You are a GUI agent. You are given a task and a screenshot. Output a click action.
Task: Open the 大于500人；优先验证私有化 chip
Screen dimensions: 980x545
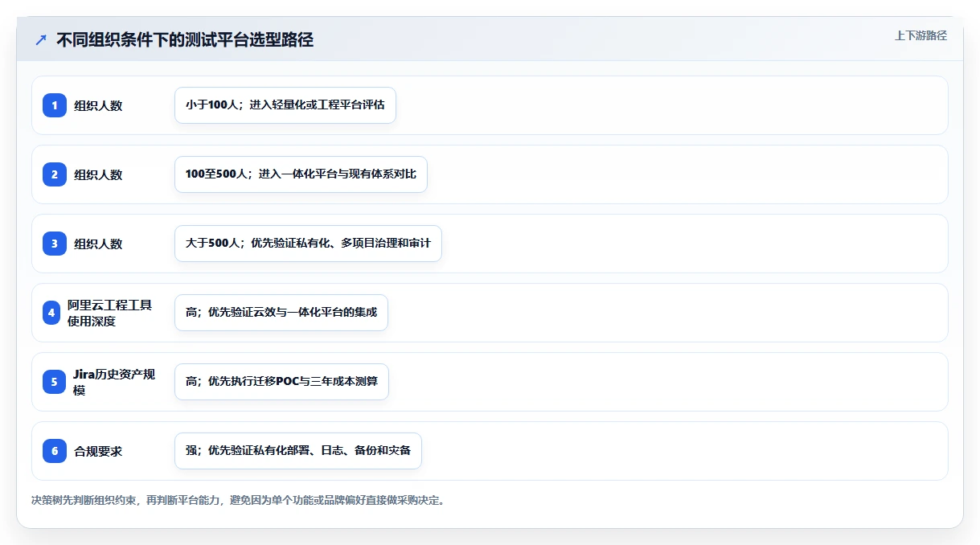(x=308, y=244)
